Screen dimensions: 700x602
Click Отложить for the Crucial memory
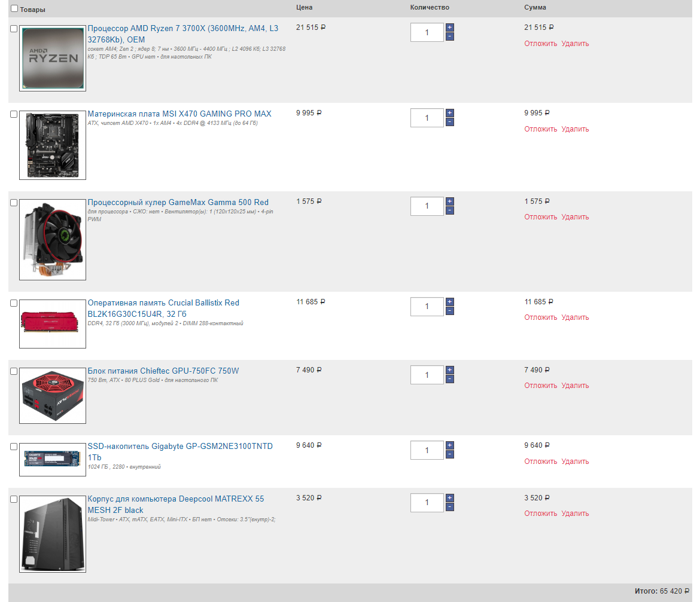point(541,317)
